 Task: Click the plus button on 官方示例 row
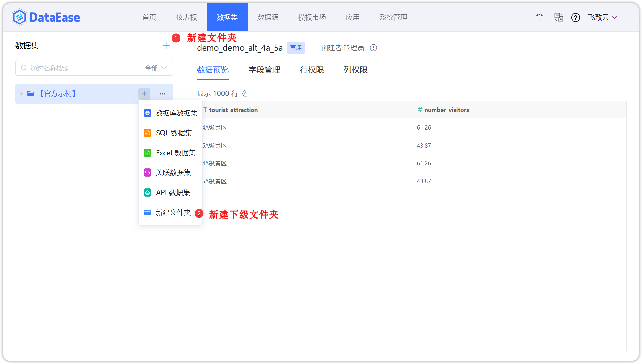click(x=144, y=94)
